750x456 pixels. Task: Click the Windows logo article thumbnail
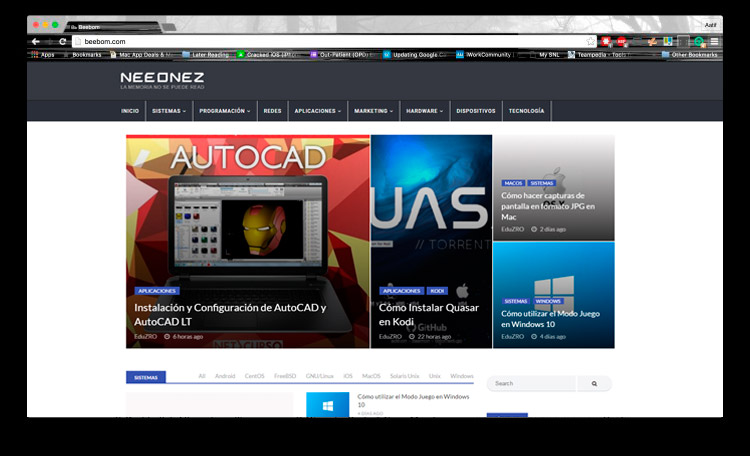(328, 405)
